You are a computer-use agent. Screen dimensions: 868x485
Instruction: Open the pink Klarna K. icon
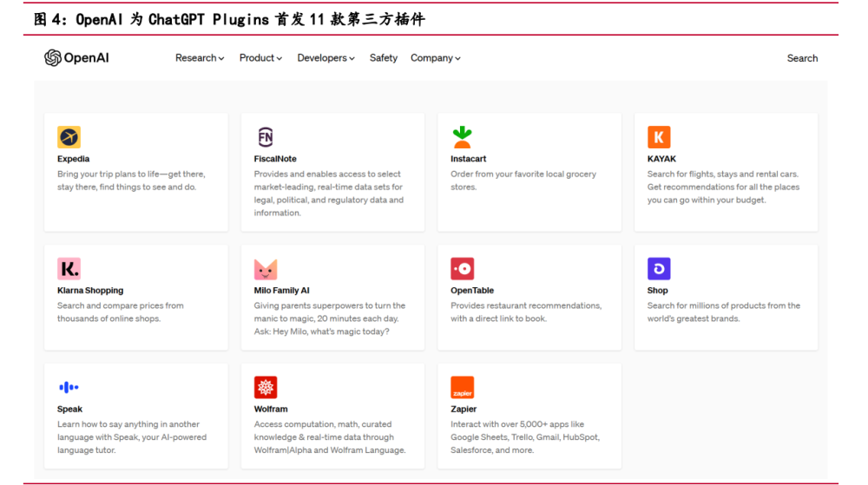coord(69,268)
